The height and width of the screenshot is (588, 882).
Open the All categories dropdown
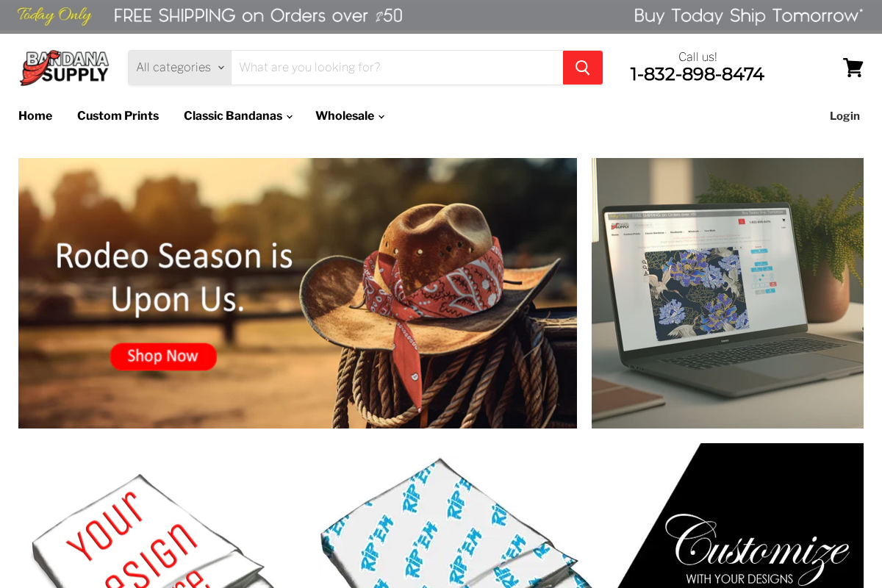180,68
